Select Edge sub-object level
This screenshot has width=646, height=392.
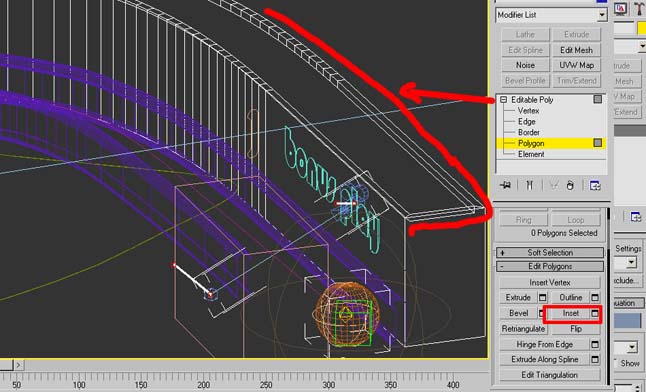point(527,122)
